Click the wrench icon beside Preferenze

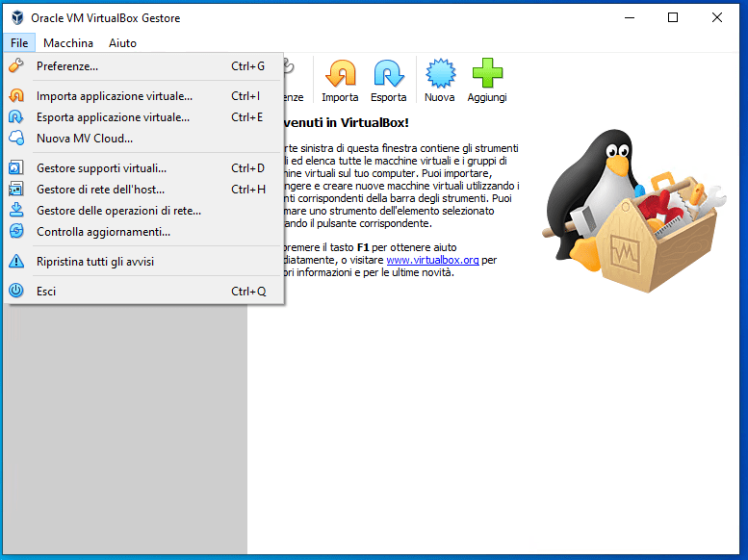[x=16, y=66]
